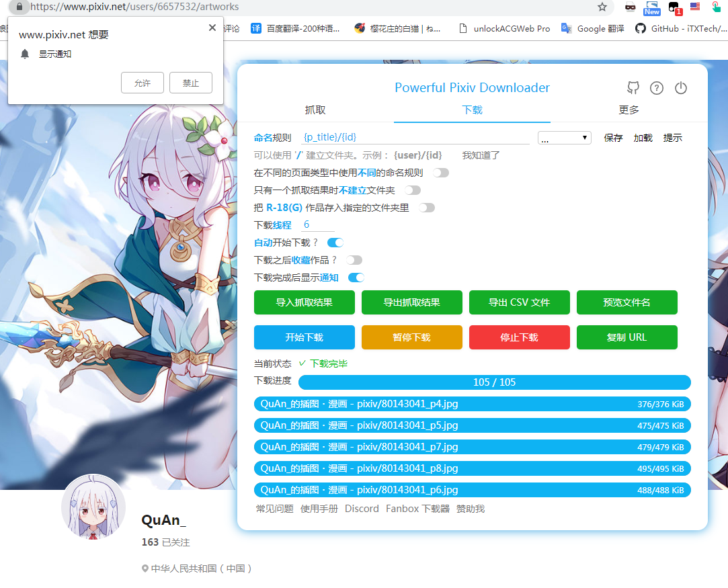Click the help question-mark icon

(657, 88)
